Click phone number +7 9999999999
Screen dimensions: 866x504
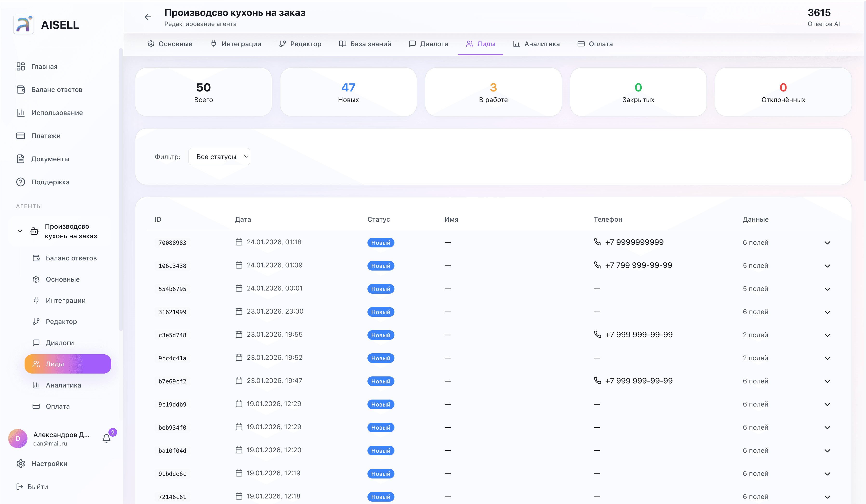(x=634, y=242)
